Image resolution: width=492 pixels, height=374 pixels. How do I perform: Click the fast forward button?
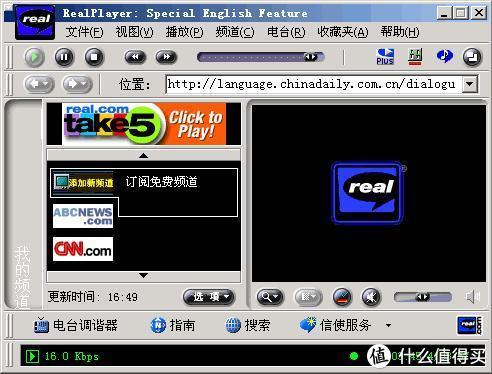click(166, 57)
